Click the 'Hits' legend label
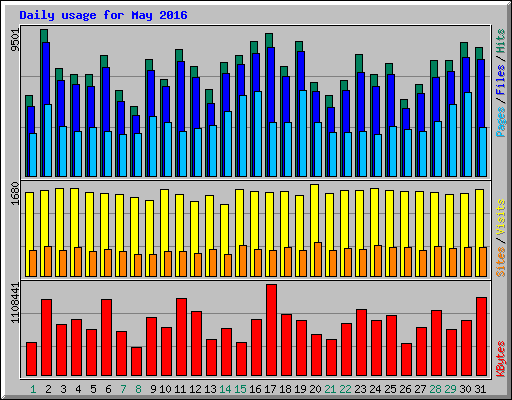This screenshot has width=512, height=400. tap(501, 41)
